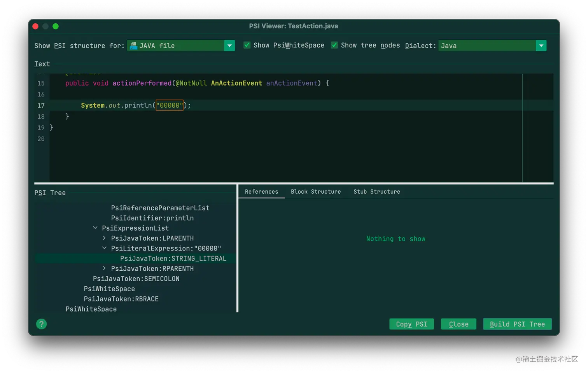Click the actionPerformed method name in code

click(x=142, y=83)
